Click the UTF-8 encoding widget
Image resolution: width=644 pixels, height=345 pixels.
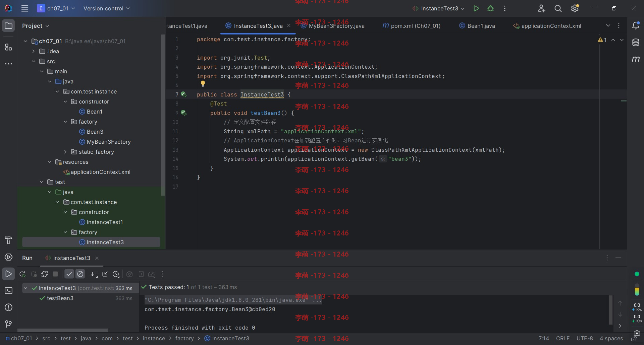[585, 338]
